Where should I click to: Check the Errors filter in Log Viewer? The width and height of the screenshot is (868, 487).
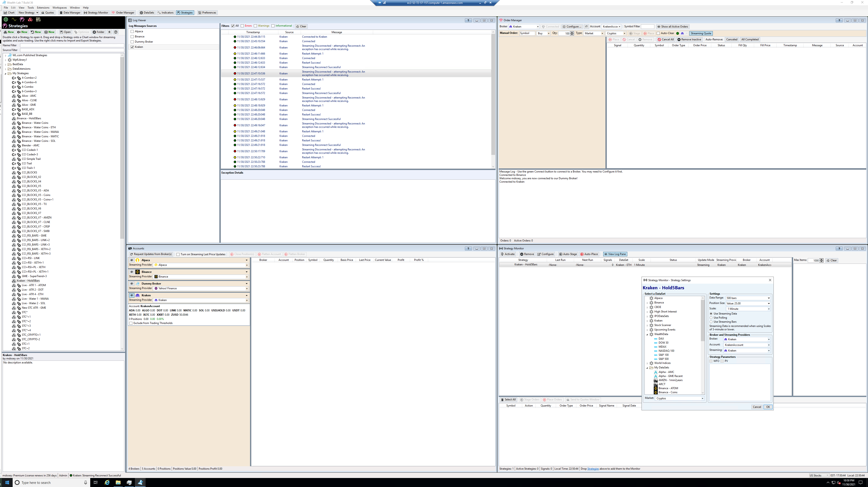tap(242, 26)
